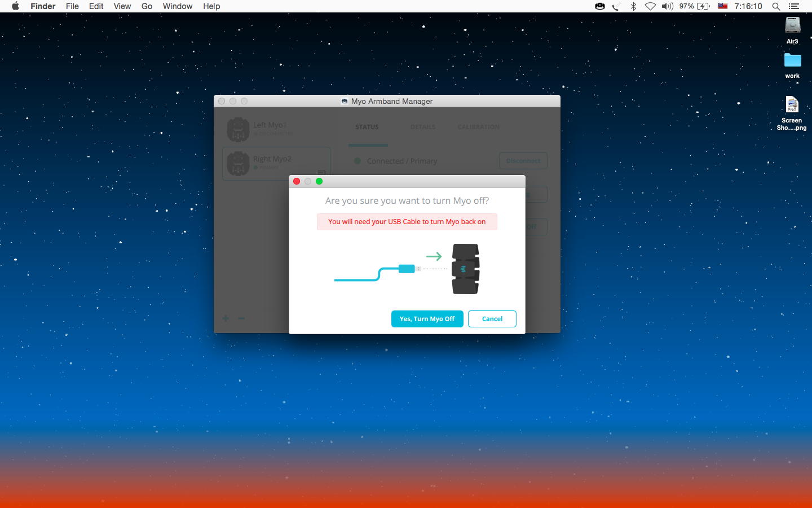This screenshot has height=508, width=812.
Task: Click the Connected / Primary status text
Action: tap(402, 161)
